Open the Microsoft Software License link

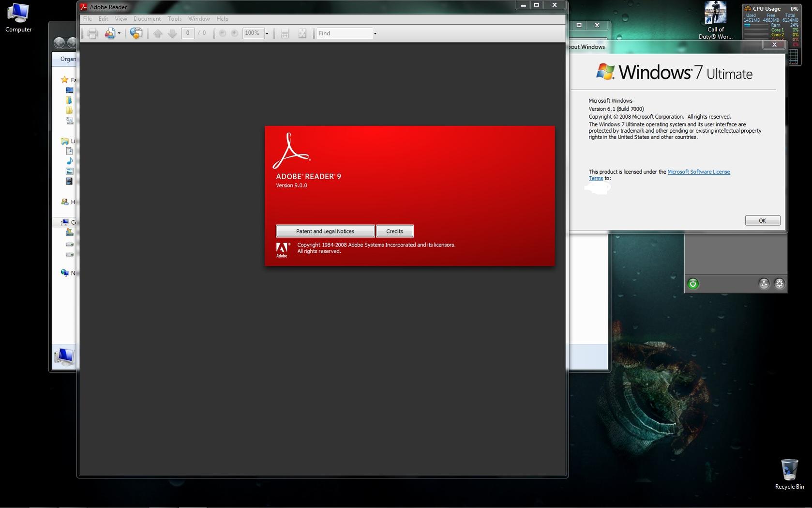[x=699, y=172]
